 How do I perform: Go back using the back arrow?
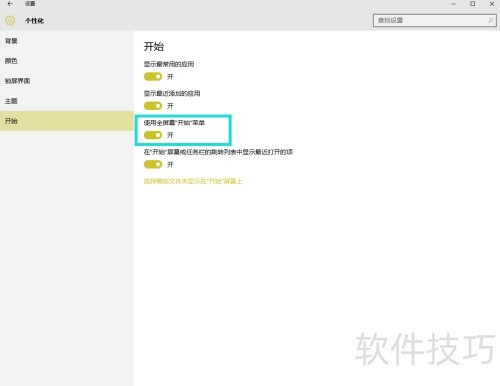[x=10, y=4]
